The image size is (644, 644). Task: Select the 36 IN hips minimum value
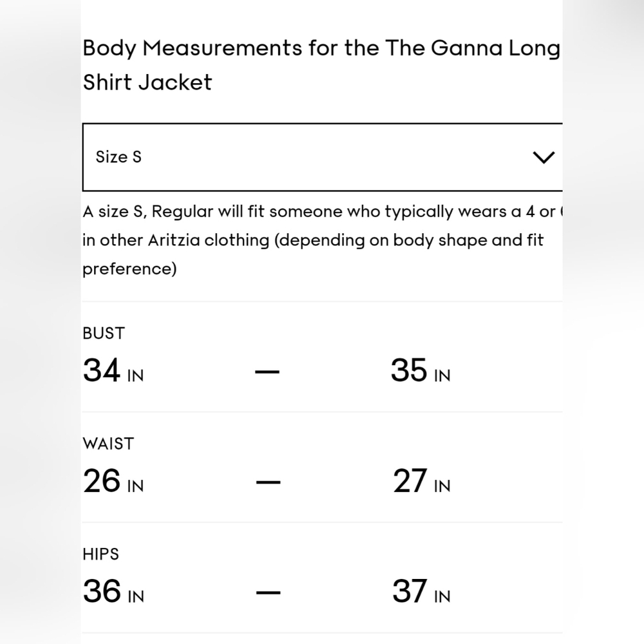tap(113, 591)
